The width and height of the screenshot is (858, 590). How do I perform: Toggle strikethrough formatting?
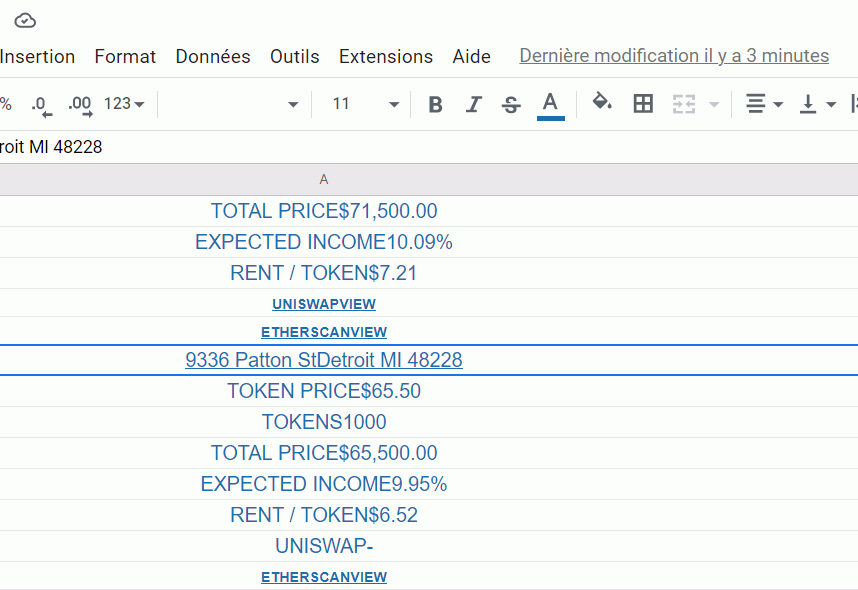point(511,104)
